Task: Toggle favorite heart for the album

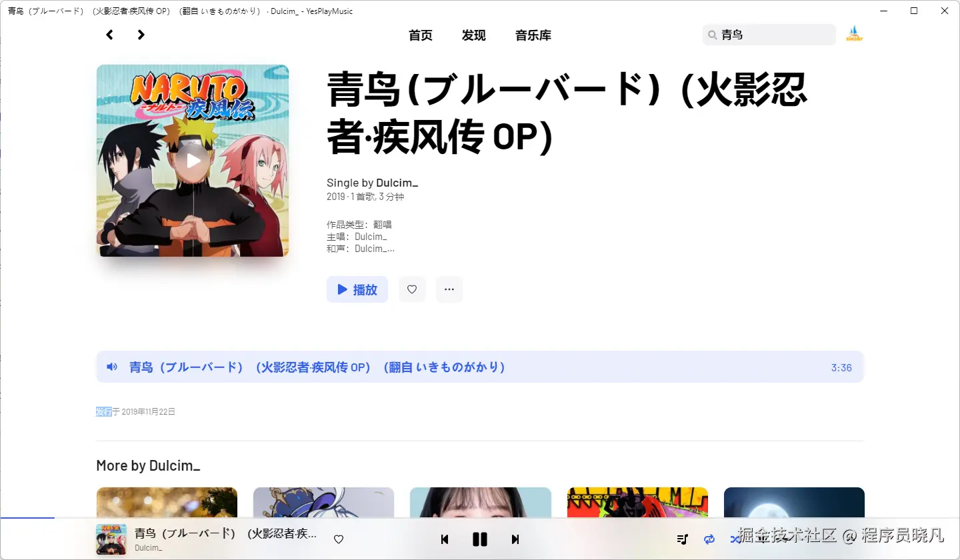Action: (x=412, y=289)
